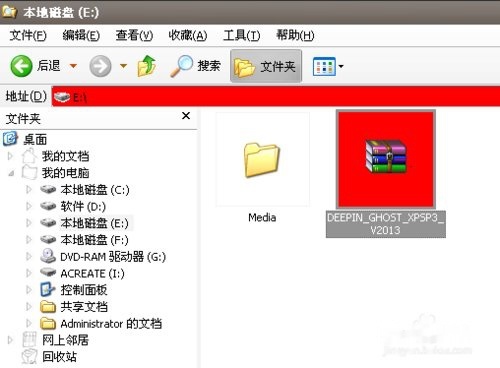Open the 工具(T) menu
The height and width of the screenshot is (368, 500).
point(242,35)
